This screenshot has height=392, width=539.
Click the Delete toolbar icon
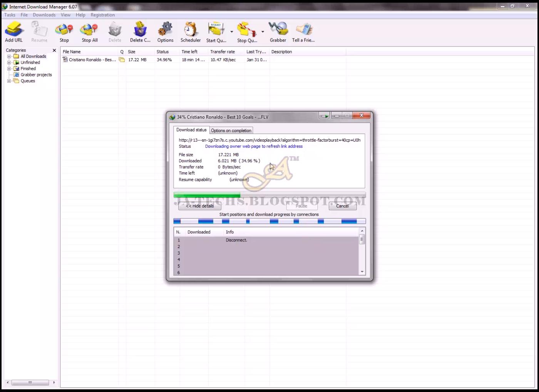[115, 29]
